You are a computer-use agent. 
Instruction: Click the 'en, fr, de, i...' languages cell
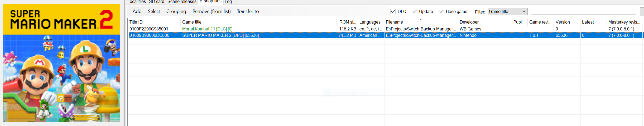[x=371, y=29]
